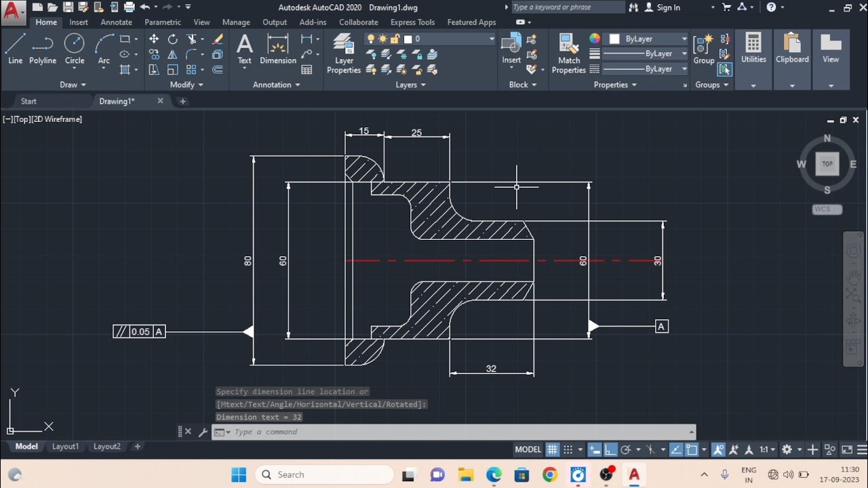The width and height of the screenshot is (868, 488).
Task: Click the Stretch tool icon
Action: (x=154, y=69)
